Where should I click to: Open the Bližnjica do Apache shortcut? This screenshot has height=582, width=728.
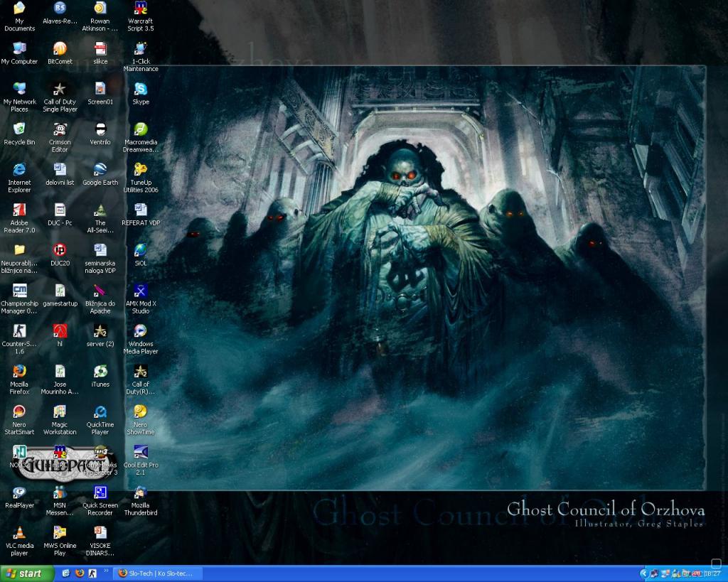pos(100,299)
